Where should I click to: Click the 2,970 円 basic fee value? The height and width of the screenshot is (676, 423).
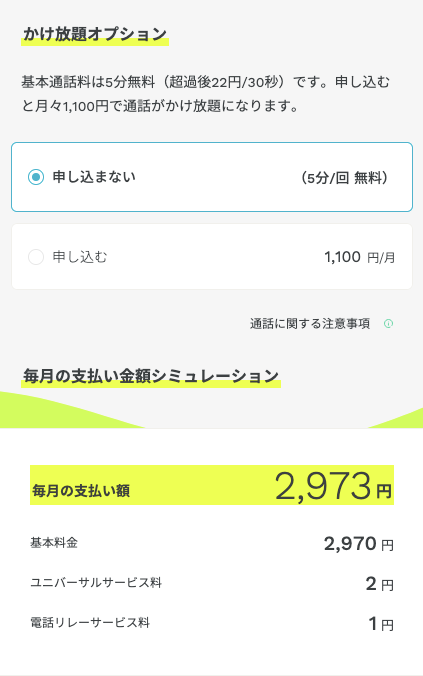coord(359,544)
